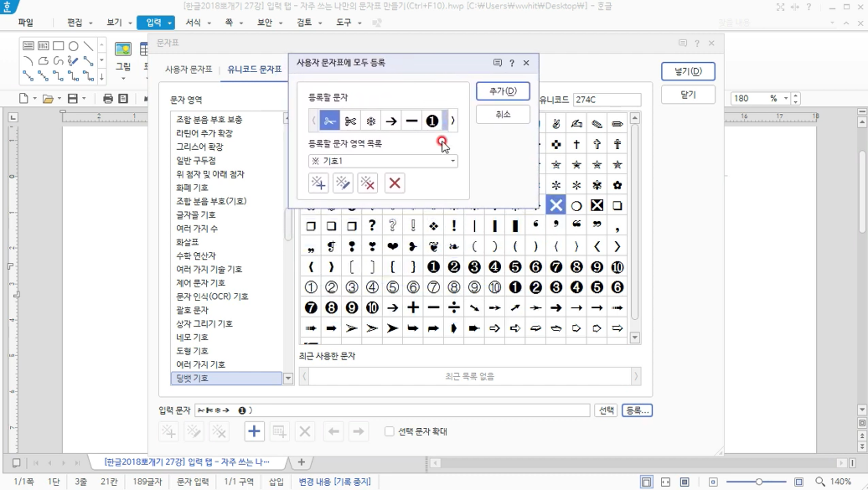The image size is (868, 490).
Task: Expand the 도구 menu dropdown arrow
Action: [359, 23]
